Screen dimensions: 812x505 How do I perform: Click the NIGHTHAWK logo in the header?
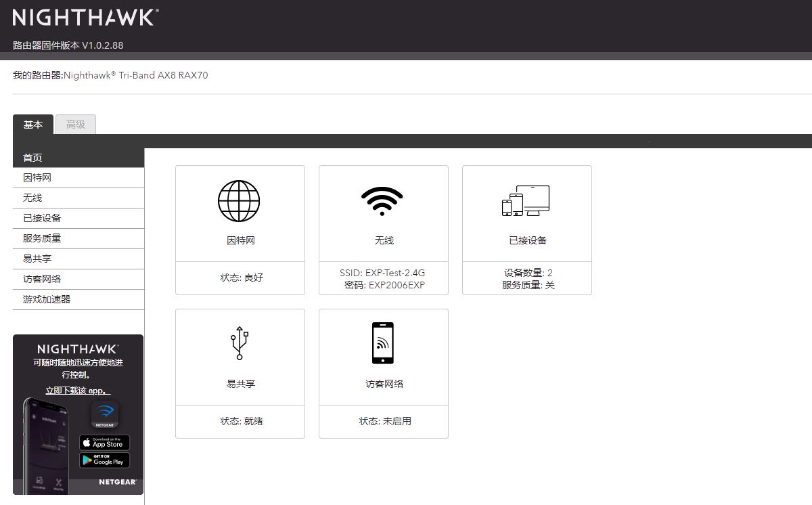coord(85,18)
